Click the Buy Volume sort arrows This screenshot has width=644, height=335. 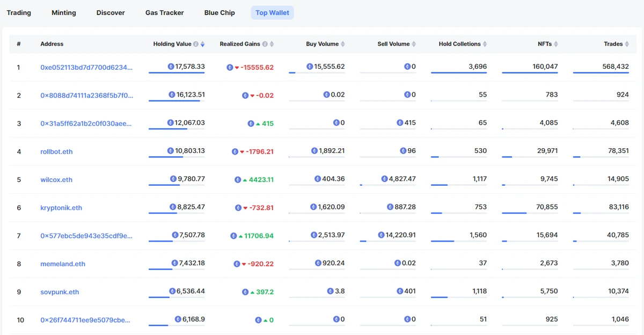pos(343,44)
